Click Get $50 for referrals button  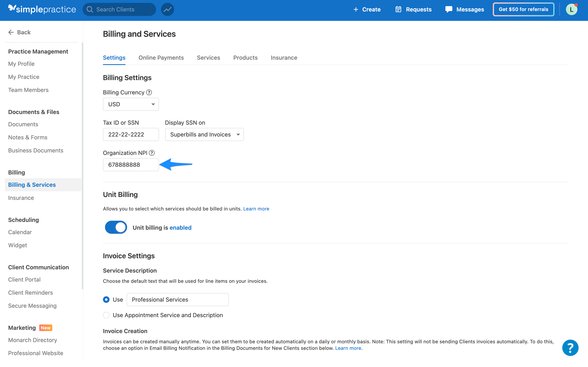click(x=523, y=9)
